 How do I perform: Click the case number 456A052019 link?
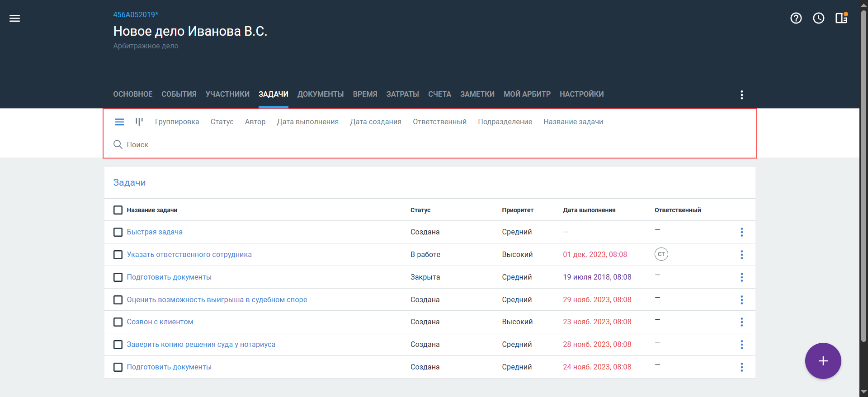coord(136,15)
